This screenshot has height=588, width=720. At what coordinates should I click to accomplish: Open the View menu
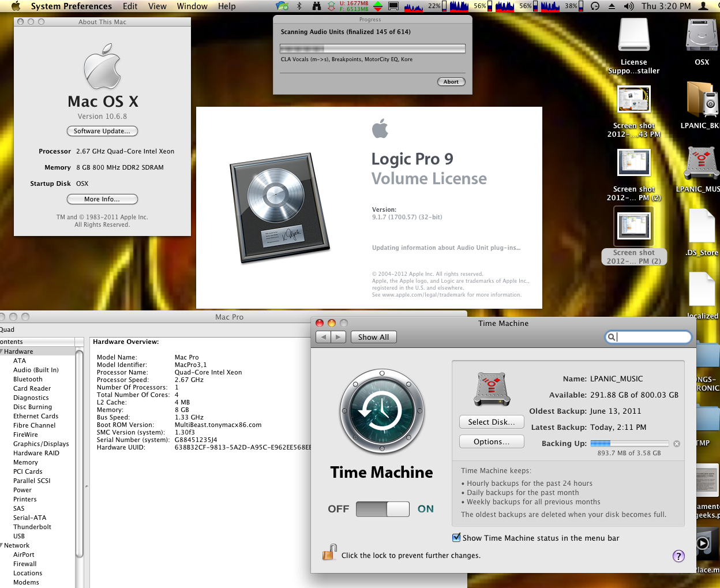(x=157, y=6)
